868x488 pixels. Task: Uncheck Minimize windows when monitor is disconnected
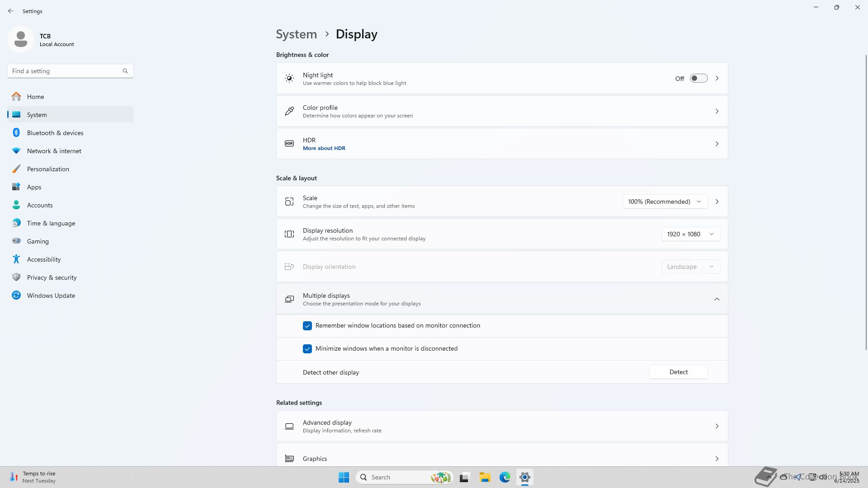pyautogui.click(x=307, y=349)
